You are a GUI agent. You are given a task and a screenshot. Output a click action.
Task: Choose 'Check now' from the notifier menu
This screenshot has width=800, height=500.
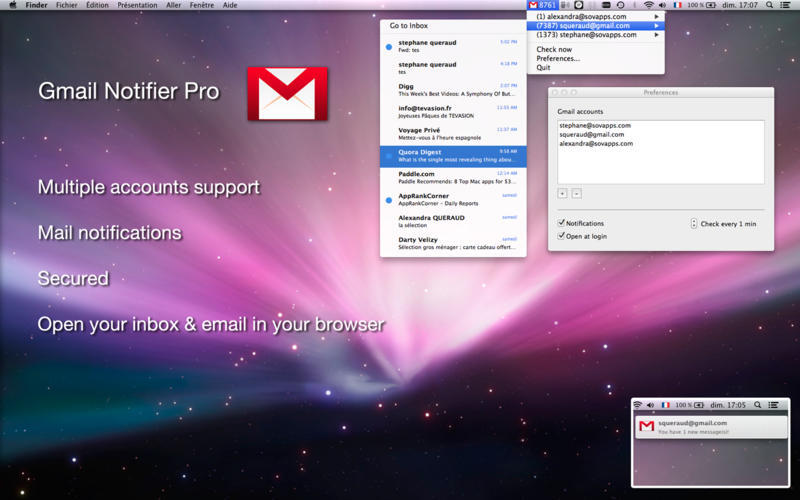[x=595, y=49]
